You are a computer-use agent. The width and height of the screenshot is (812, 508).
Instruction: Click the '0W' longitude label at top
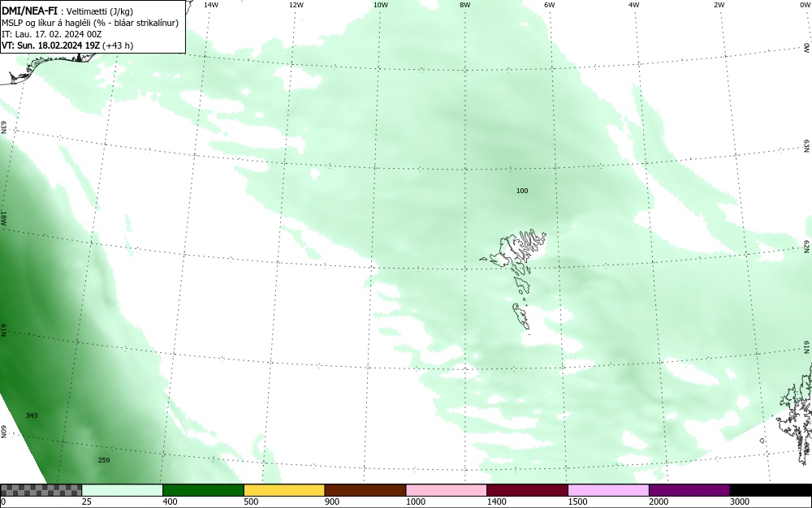click(x=804, y=5)
